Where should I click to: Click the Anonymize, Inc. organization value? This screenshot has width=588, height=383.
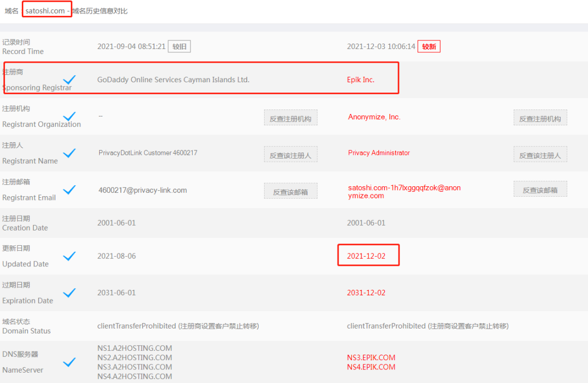pyautogui.click(x=374, y=117)
